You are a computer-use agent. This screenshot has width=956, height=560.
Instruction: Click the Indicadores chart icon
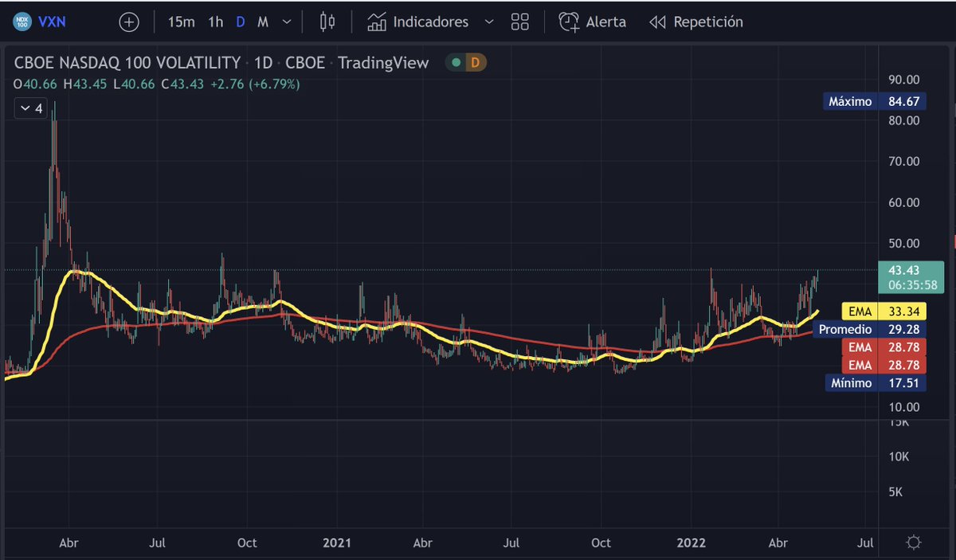pyautogui.click(x=377, y=22)
